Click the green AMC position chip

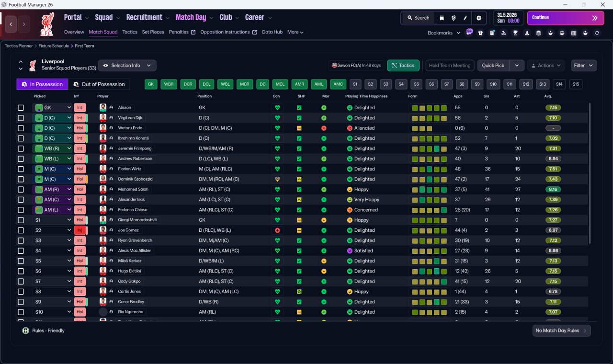coord(338,84)
